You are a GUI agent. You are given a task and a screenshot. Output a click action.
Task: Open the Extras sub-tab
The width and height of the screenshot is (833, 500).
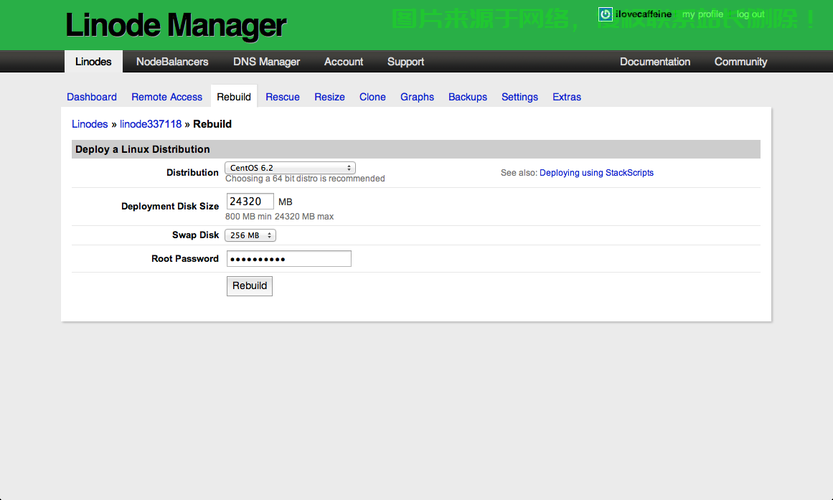567,97
